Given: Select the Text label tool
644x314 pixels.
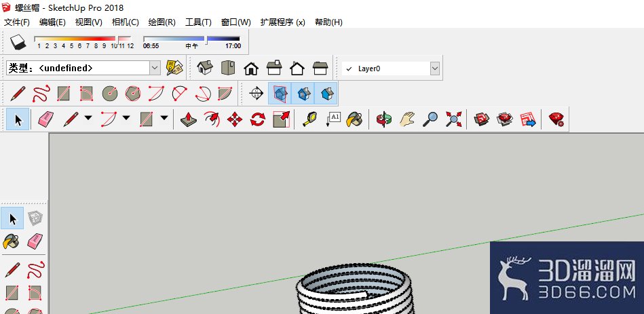Looking at the screenshot, I should pos(333,119).
